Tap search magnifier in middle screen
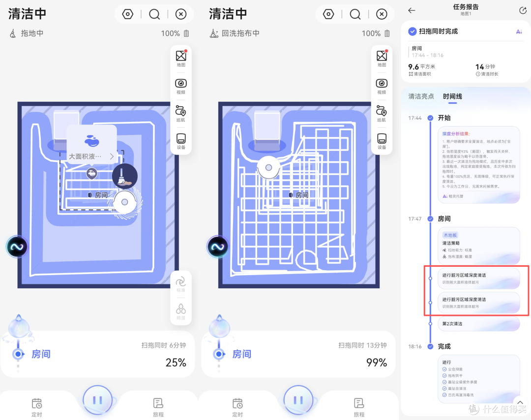The height and width of the screenshot is (420, 531). coord(355,14)
